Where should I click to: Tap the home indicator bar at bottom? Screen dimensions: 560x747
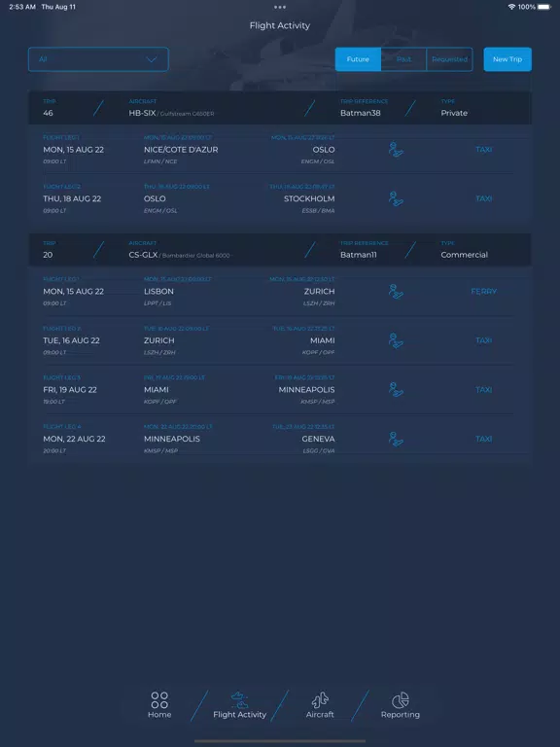click(x=280, y=741)
